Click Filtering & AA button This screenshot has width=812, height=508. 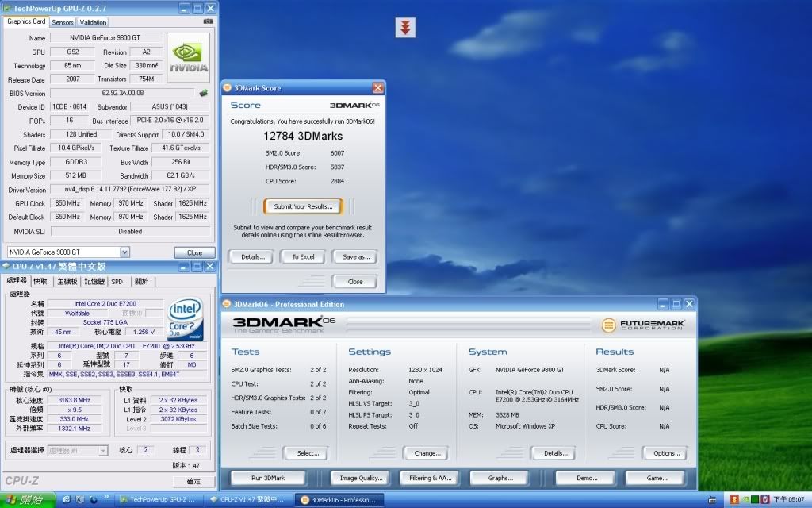(431, 478)
